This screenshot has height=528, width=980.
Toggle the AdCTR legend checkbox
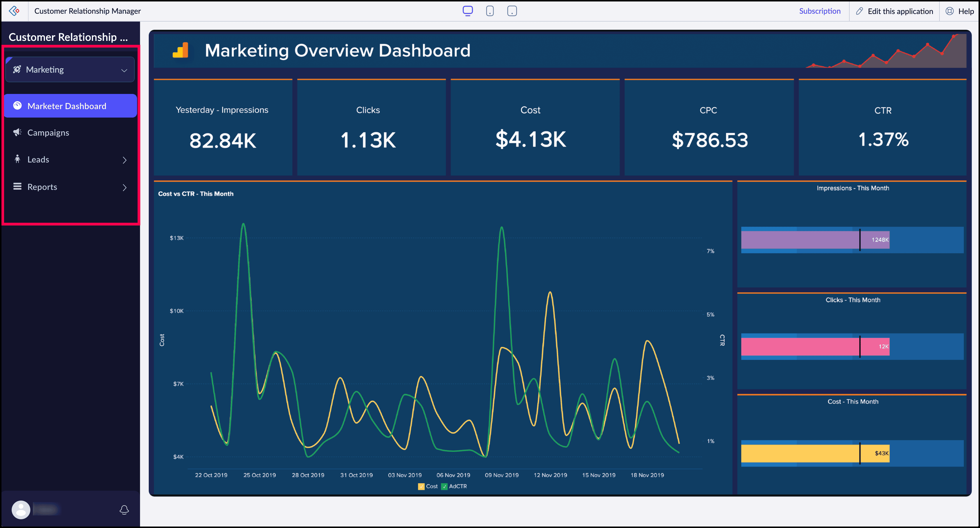[x=444, y=486]
